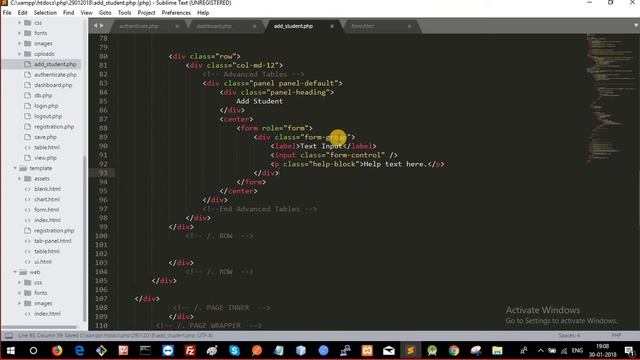The height and width of the screenshot is (360, 640).
Task: Open chart.html in template folder
Action: pyautogui.click(x=47, y=199)
